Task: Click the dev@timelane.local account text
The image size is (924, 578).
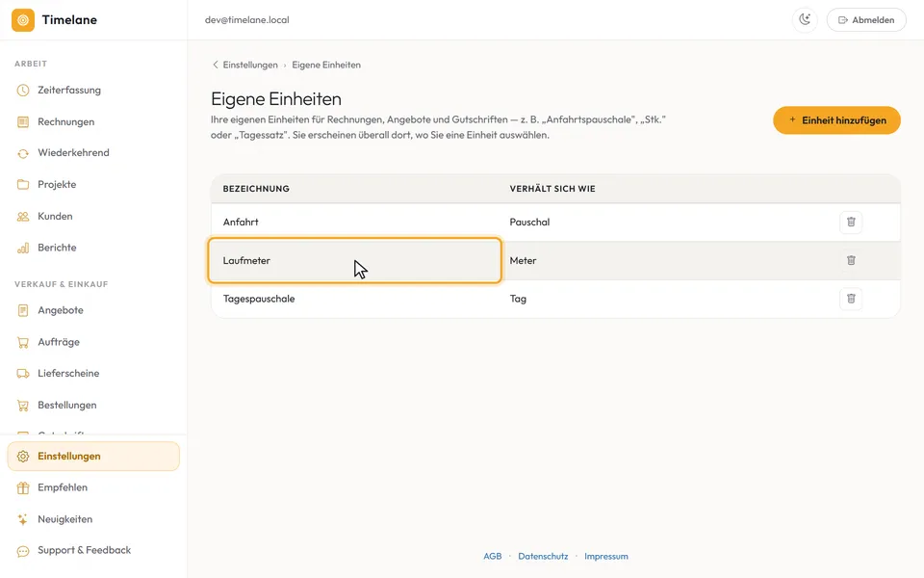Action: point(247,20)
